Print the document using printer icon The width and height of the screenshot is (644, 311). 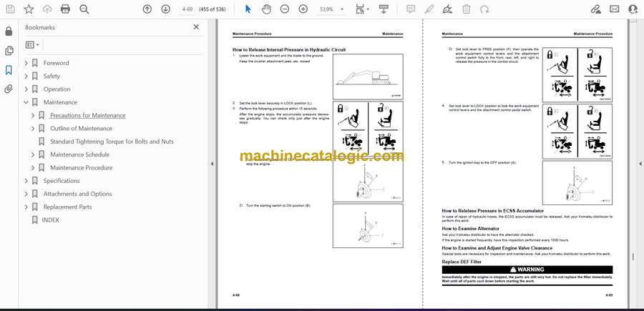coord(65,9)
